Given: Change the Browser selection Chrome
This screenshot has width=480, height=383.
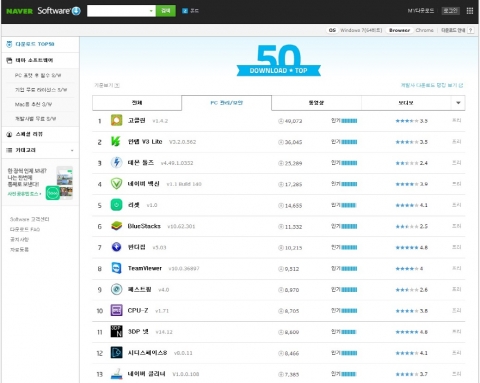Looking at the screenshot, I should point(424,30).
